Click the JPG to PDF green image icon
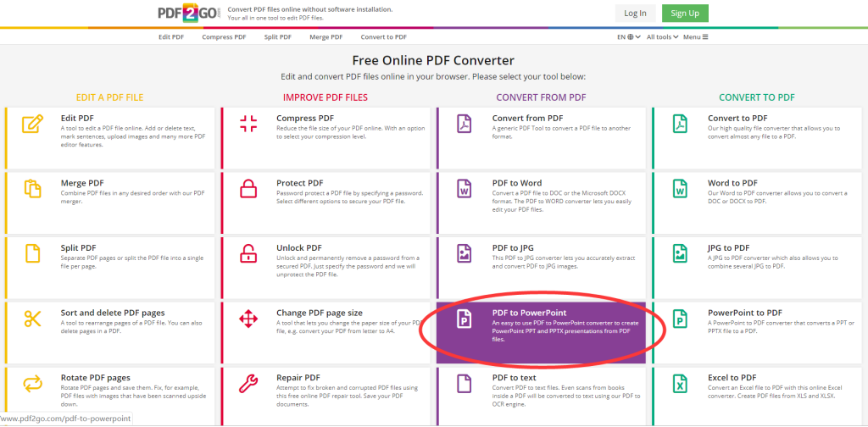Screen dimensions: 868x427 (x=679, y=253)
